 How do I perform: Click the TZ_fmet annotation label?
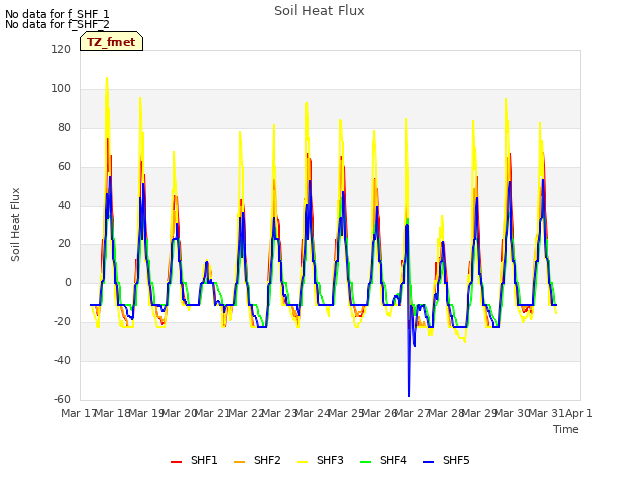click(x=111, y=42)
